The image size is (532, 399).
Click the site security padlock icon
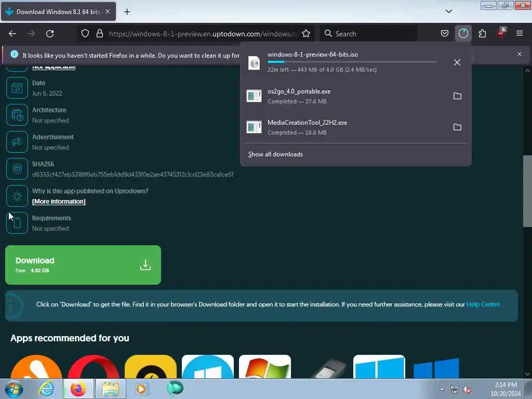[99, 33]
